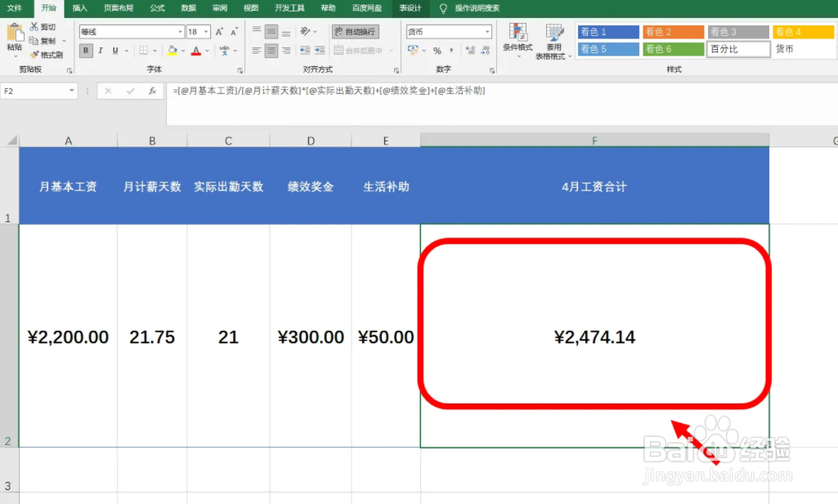Click the Merge and Center (合并后居中) button
The width and height of the screenshot is (838, 504).
click(x=356, y=49)
